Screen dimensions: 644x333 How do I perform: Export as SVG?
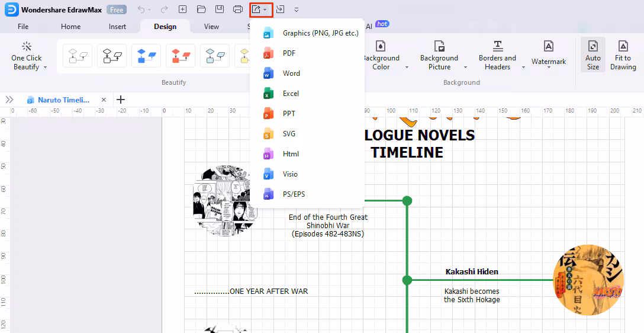(x=307, y=133)
